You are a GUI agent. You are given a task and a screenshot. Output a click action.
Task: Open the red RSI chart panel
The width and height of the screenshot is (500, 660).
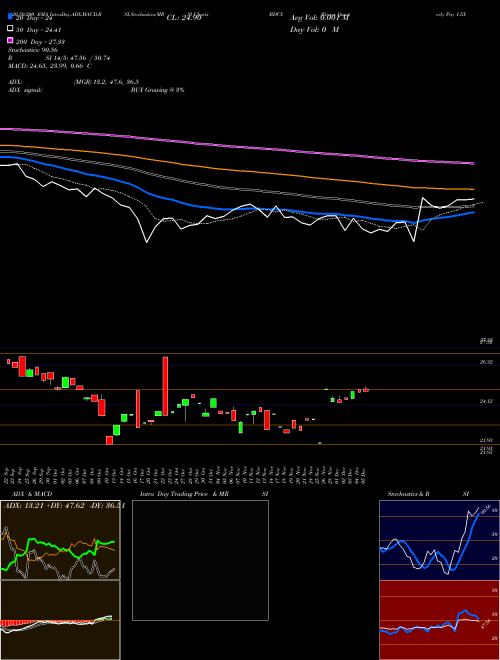(439, 620)
